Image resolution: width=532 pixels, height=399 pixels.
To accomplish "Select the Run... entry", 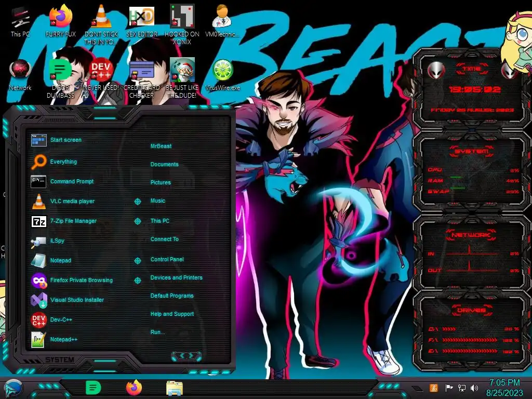I will (x=158, y=332).
